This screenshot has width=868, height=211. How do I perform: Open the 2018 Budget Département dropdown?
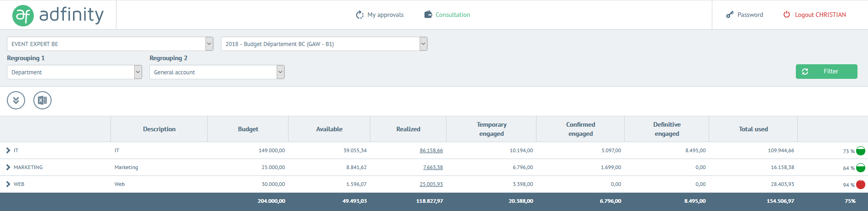click(x=423, y=44)
